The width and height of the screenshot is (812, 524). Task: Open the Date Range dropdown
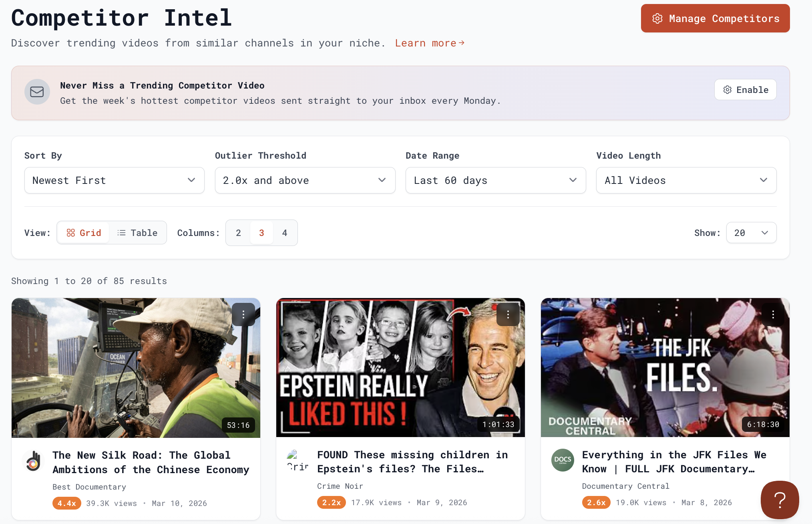(496, 180)
